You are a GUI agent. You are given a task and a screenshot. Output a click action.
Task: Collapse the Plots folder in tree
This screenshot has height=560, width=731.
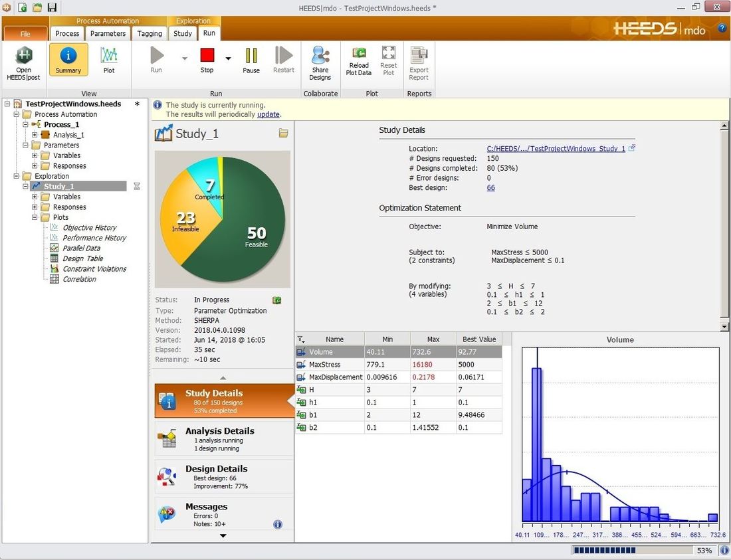(35, 217)
